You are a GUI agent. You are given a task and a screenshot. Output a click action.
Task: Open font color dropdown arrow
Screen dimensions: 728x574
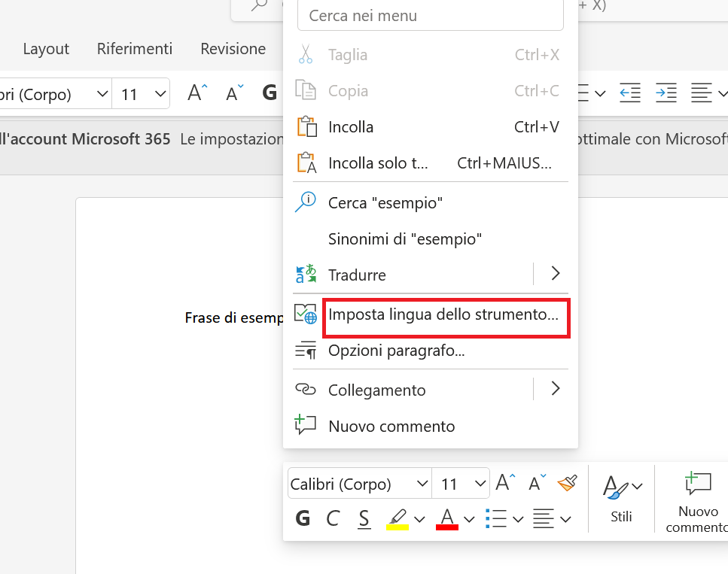469,519
